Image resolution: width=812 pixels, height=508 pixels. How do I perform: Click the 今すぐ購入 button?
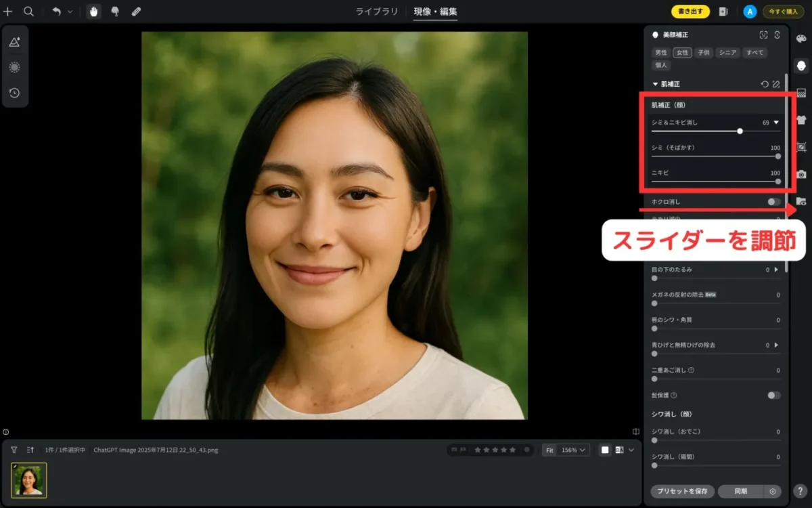pyautogui.click(x=784, y=12)
